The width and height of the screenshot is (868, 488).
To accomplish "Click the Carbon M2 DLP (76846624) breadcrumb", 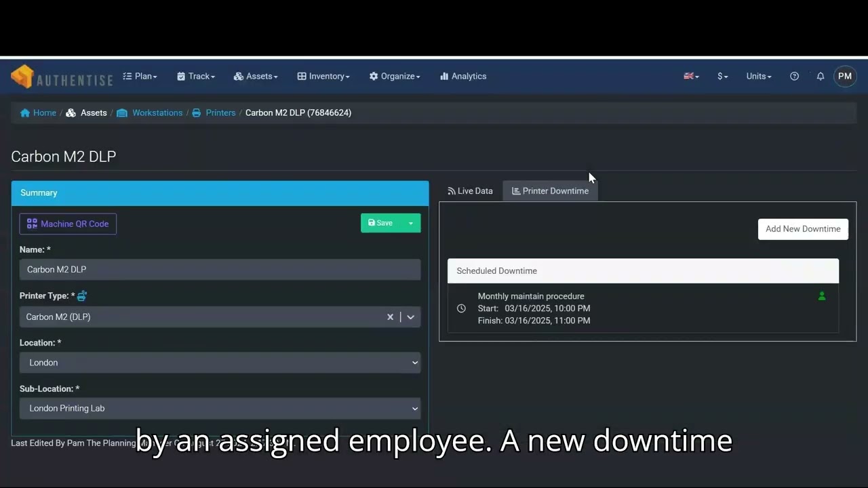I will tap(298, 113).
